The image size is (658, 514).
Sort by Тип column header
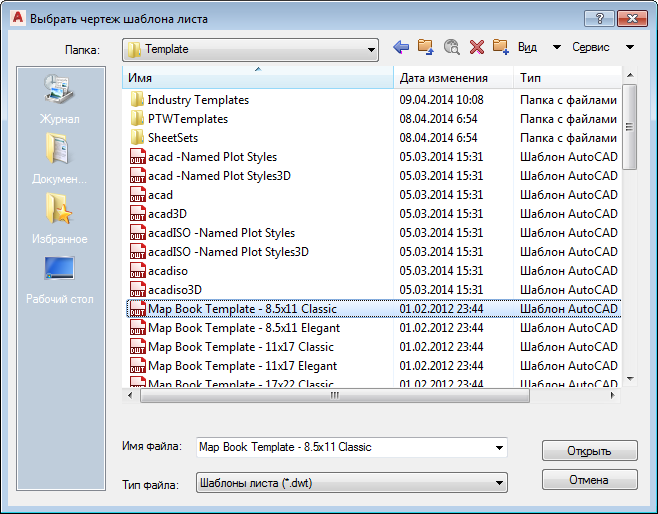567,78
